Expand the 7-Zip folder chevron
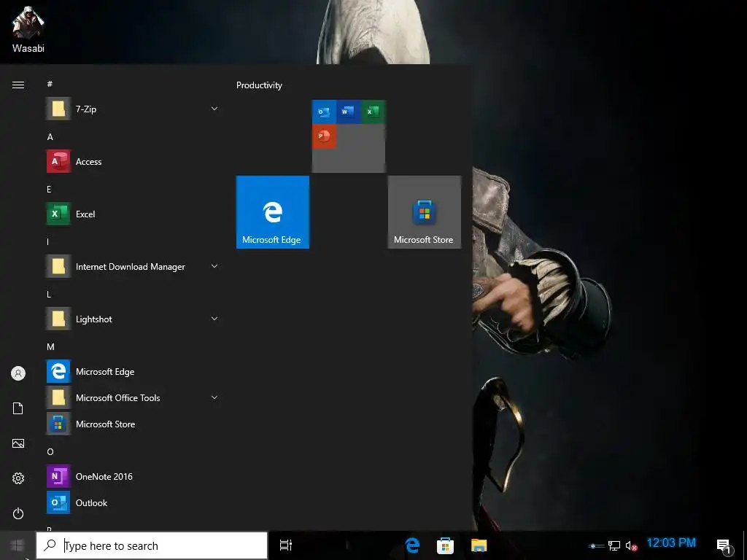The width and height of the screenshot is (747, 560). [214, 109]
